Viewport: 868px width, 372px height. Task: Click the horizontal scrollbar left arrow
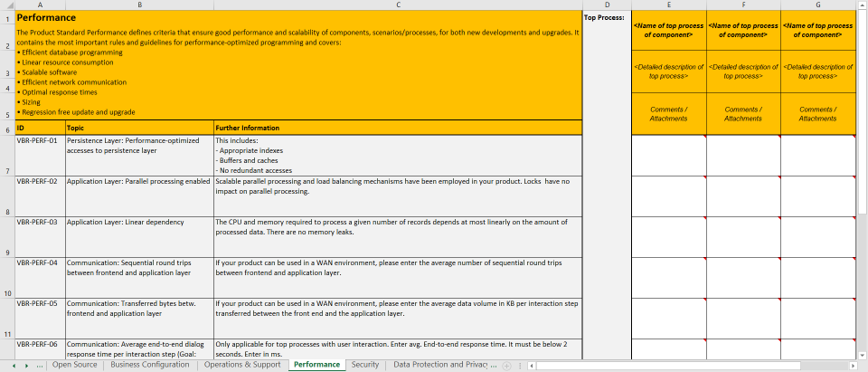529,365
